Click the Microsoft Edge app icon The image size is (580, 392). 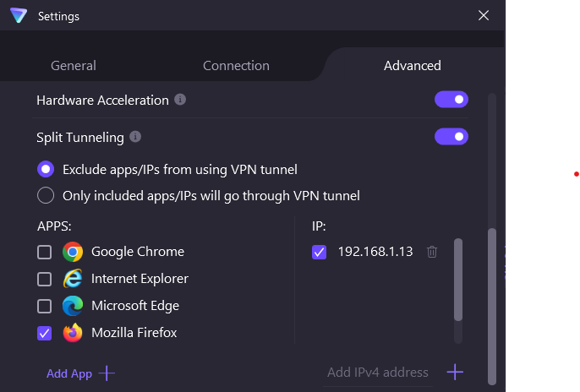point(73,306)
